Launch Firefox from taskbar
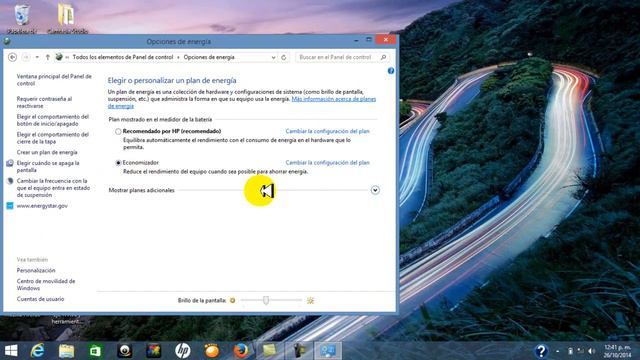 (241, 351)
